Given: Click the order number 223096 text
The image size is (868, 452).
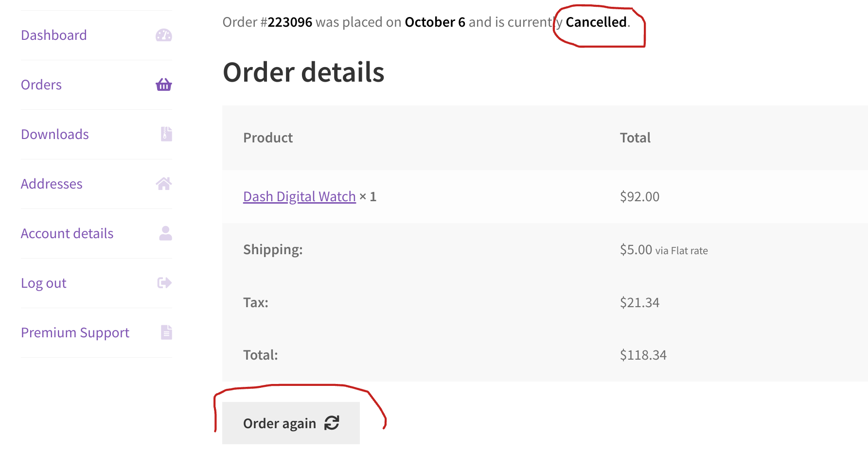Looking at the screenshot, I should [290, 22].
